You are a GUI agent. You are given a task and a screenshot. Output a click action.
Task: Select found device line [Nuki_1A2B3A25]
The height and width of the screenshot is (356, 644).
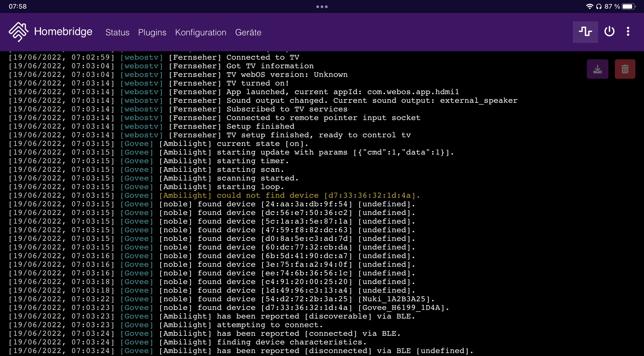222,299
